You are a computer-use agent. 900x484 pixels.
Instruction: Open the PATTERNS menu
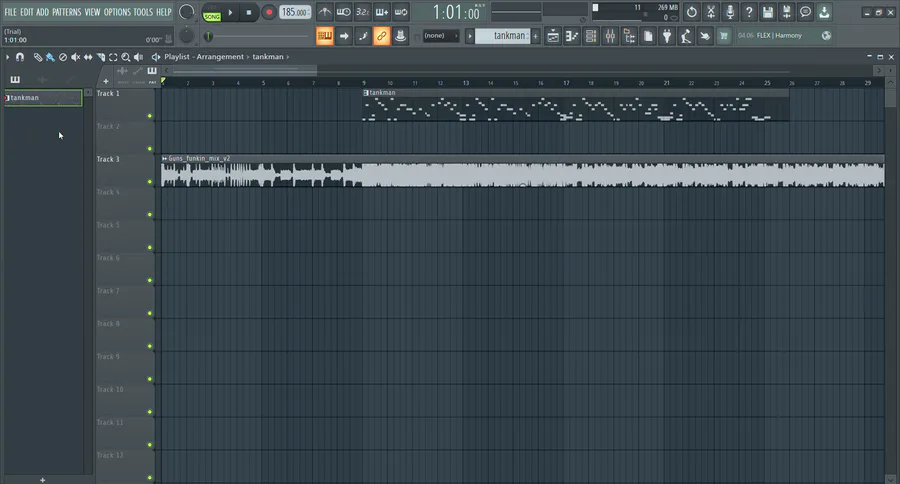tap(67, 12)
